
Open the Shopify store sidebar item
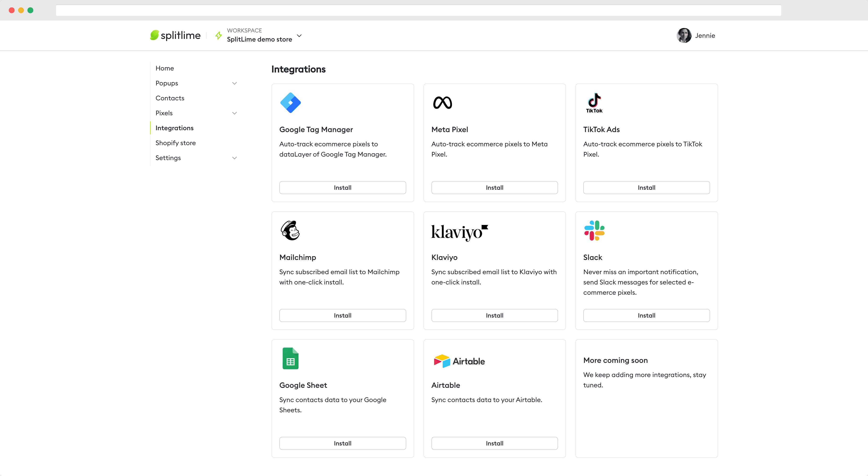tap(176, 143)
